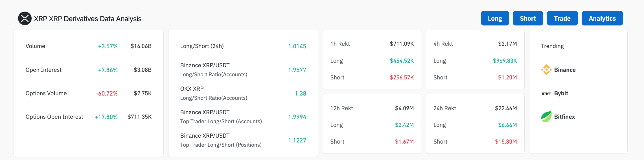This screenshot has width=644, height=160.
Task: Go to Analytics
Action: pyautogui.click(x=602, y=18)
